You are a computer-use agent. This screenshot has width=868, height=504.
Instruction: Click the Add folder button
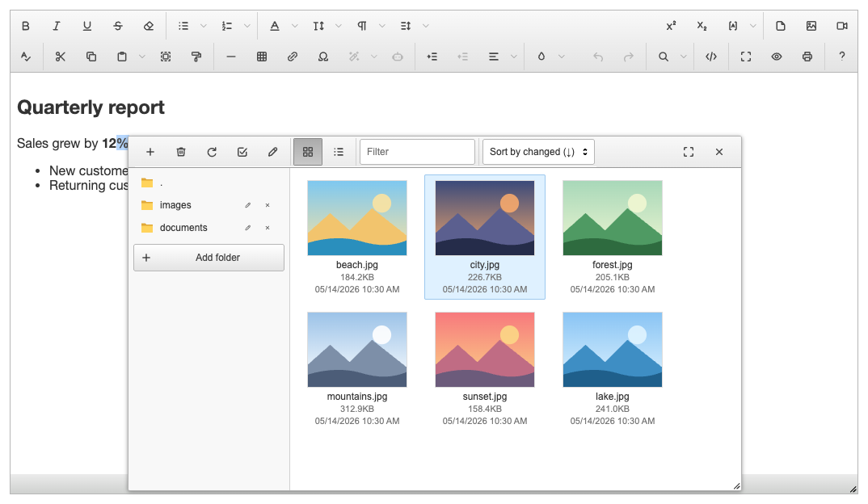click(x=209, y=258)
